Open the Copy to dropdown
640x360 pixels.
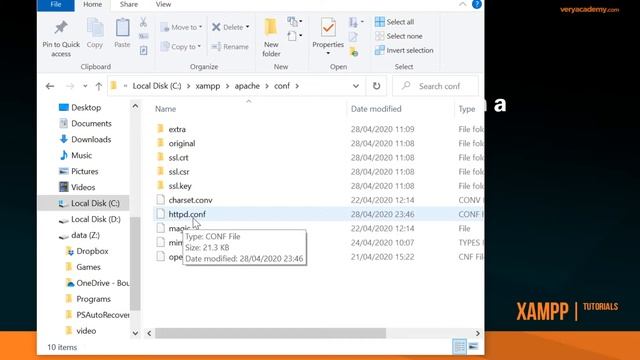(x=180, y=47)
